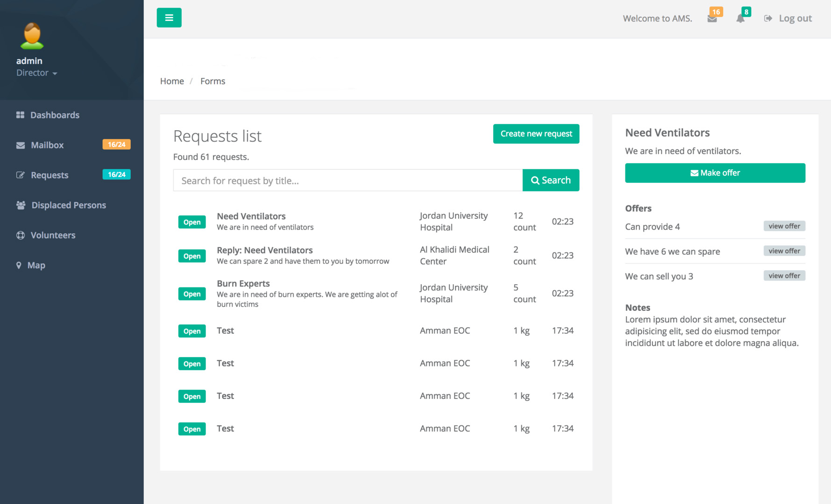Click the Mailbox envelope icon in sidebar

pyautogui.click(x=21, y=145)
